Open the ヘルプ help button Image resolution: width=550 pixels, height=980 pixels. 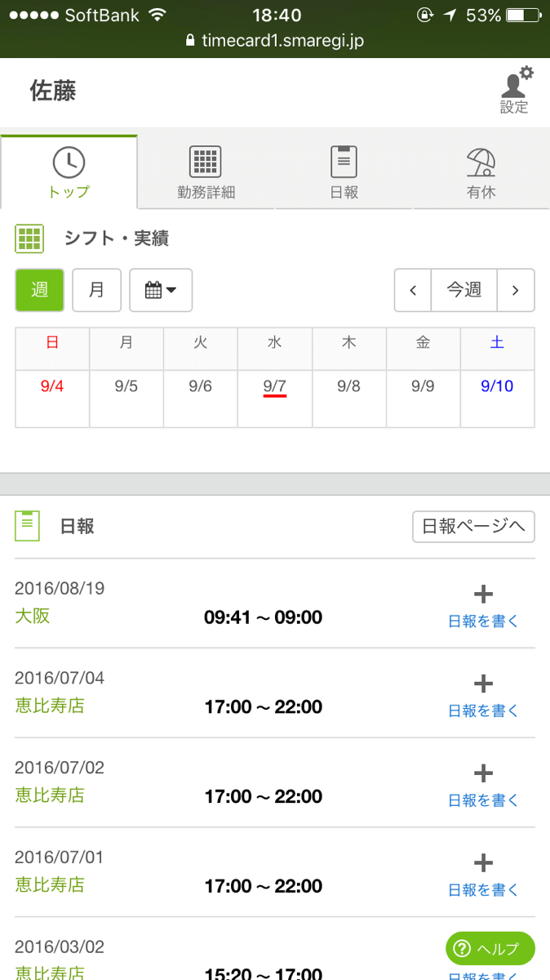coord(490,949)
